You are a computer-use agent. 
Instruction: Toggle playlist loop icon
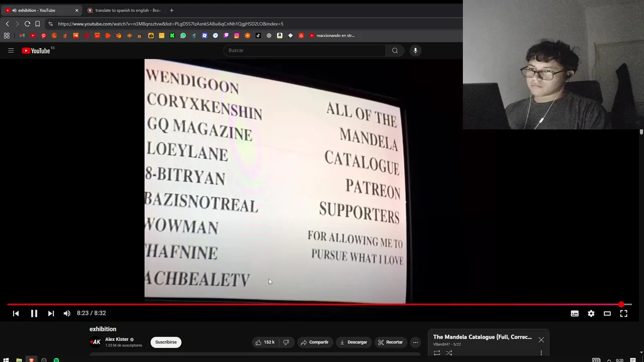point(437,353)
